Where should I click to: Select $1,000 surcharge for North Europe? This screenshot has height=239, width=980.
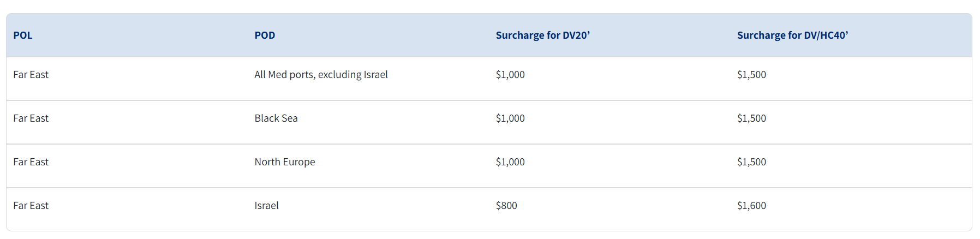[510, 162]
